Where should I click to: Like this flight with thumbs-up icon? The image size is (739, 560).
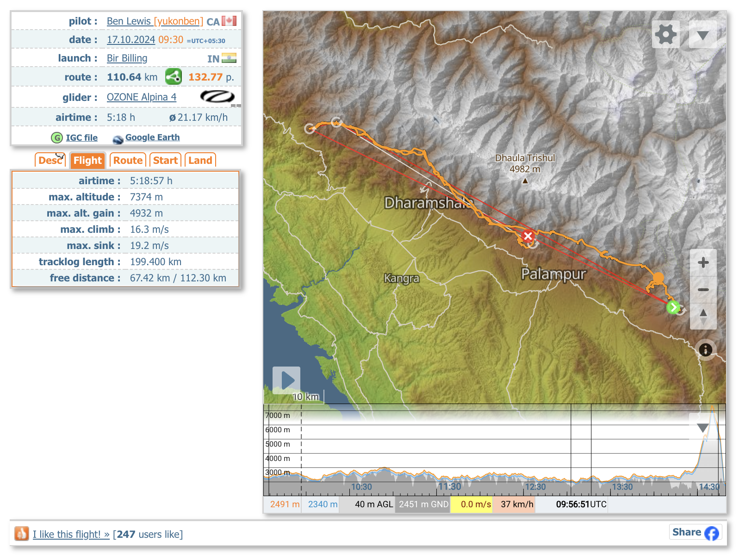pos(21,534)
